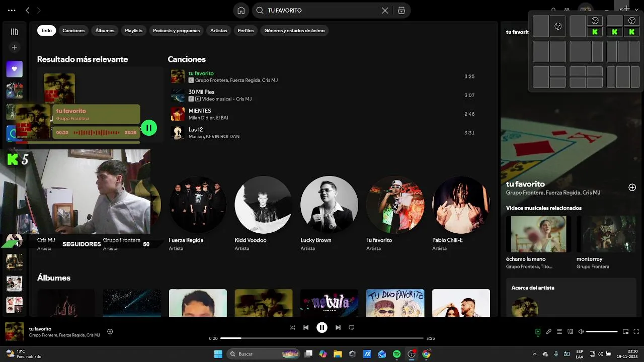Enter full screen mode
644x362 pixels.
click(636, 332)
